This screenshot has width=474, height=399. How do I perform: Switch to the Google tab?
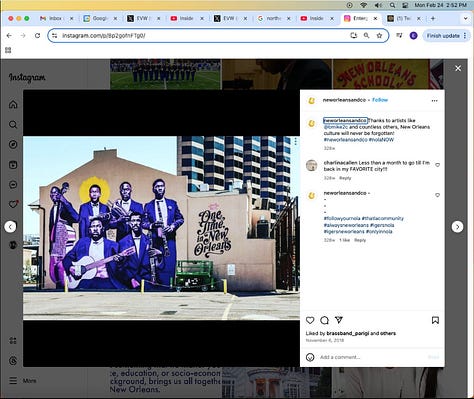pyautogui.click(x=100, y=19)
